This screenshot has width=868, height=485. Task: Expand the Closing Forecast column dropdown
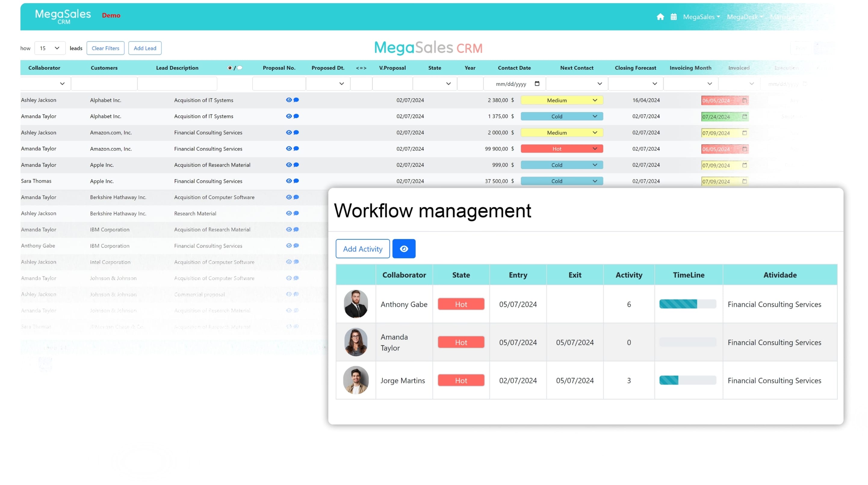(654, 83)
